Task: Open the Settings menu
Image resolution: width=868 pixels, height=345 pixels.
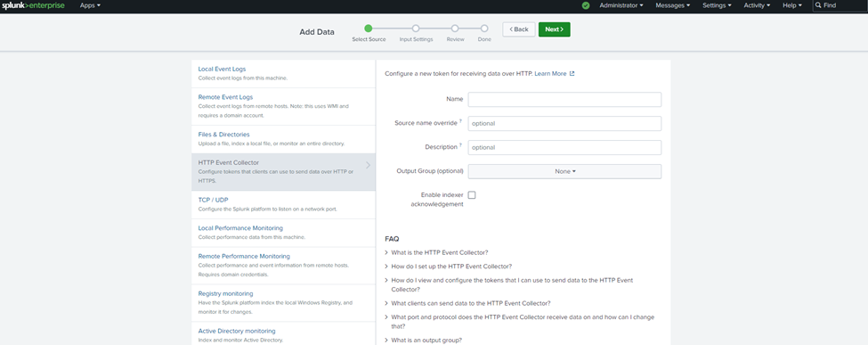Action: click(x=717, y=5)
